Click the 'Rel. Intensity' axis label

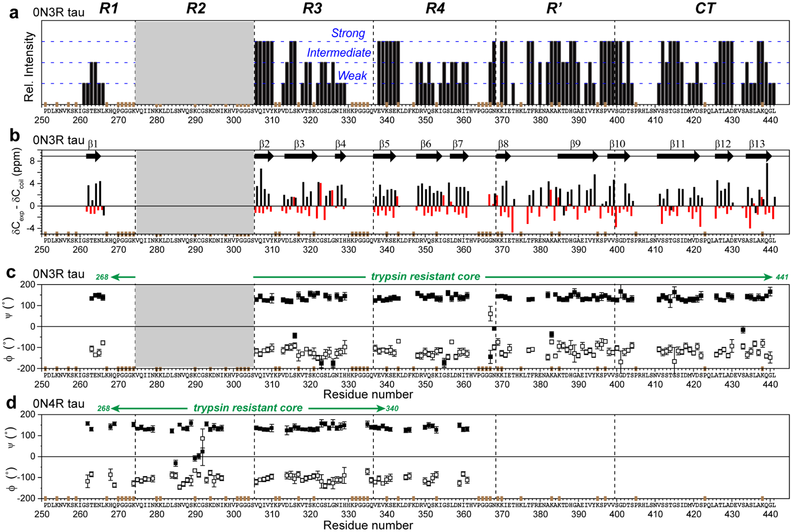(x=29, y=67)
